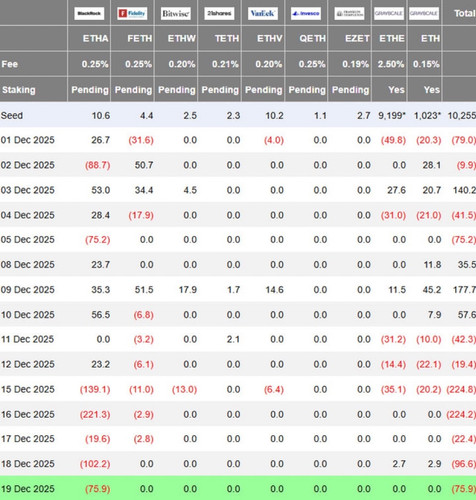Select the 11.8 ETH value on 08 Dec
Viewport: 476px width, 500px height.
(x=432, y=265)
